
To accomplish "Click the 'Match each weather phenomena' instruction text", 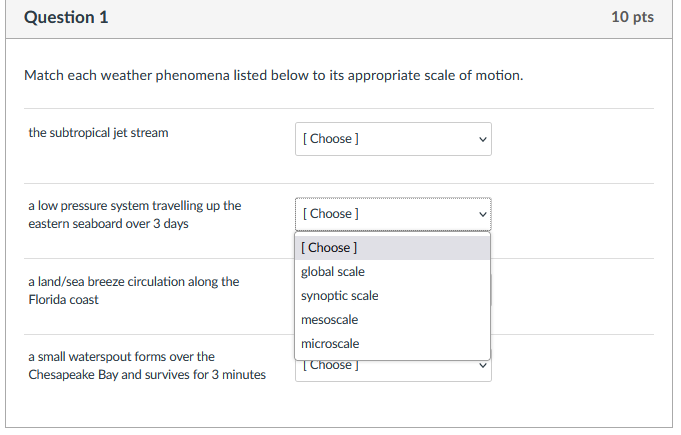I will coord(273,76).
